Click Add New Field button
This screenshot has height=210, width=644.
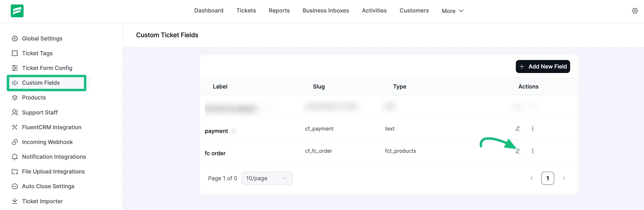click(543, 66)
